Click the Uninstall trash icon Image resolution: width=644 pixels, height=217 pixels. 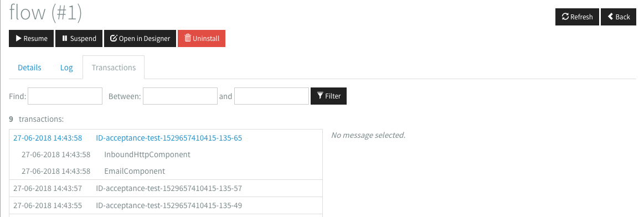188,38
